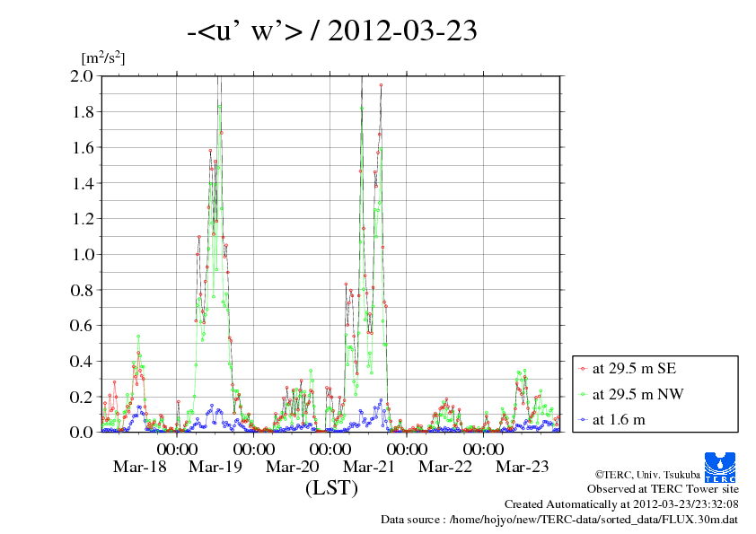This screenshot has width=756, height=534.
Task: Click y-axis value 0.8
Action: [82, 290]
